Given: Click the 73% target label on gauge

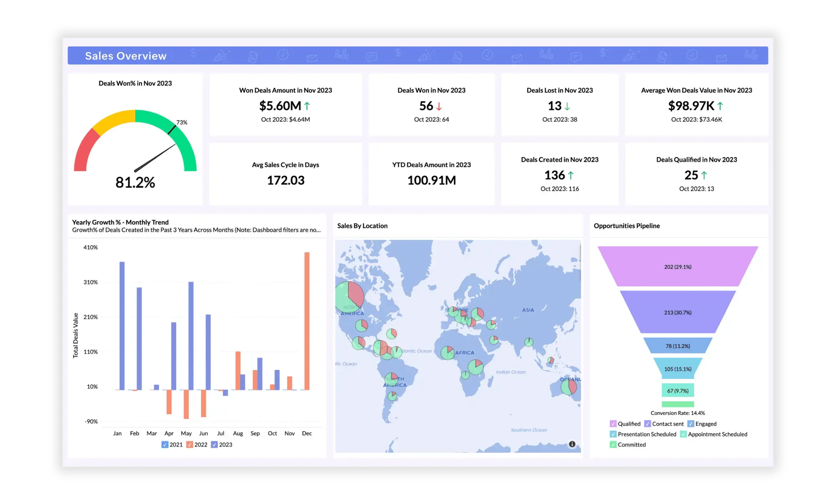Looking at the screenshot, I should [182, 122].
